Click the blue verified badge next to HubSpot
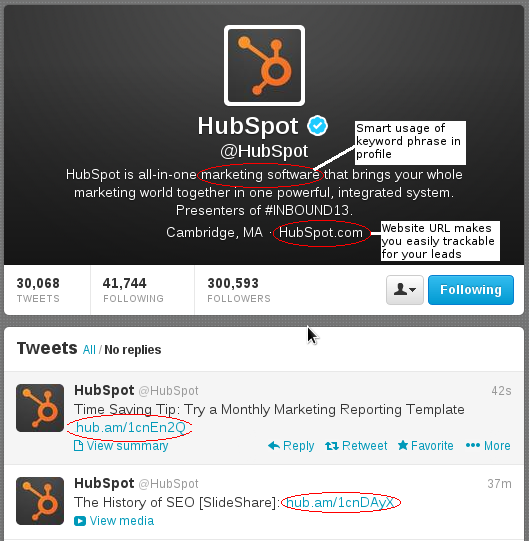Image resolution: width=529 pixels, height=541 pixels. click(317, 126)
